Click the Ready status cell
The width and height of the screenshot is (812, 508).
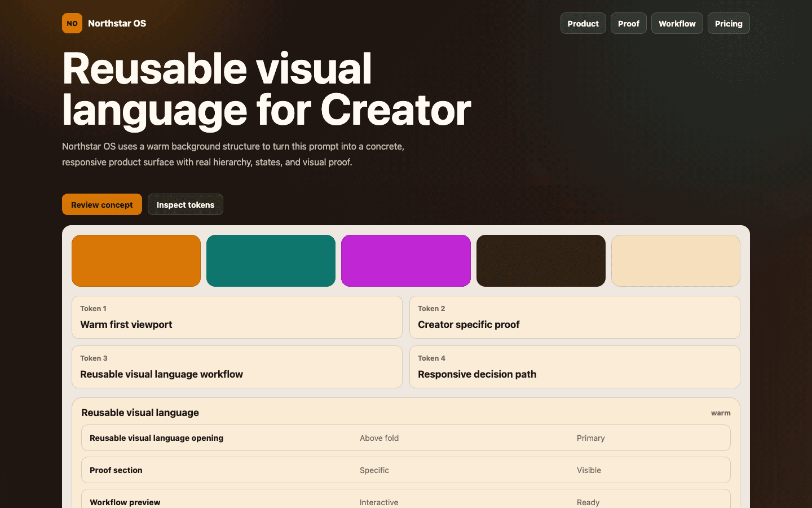click(588, 502)
